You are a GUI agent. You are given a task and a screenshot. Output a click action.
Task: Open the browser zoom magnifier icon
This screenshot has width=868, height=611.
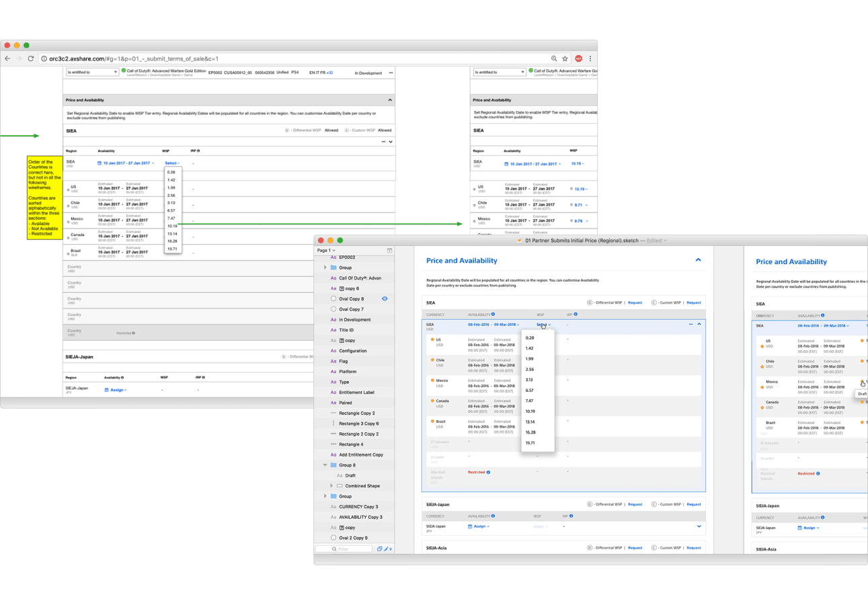click(x=554, y=58)
